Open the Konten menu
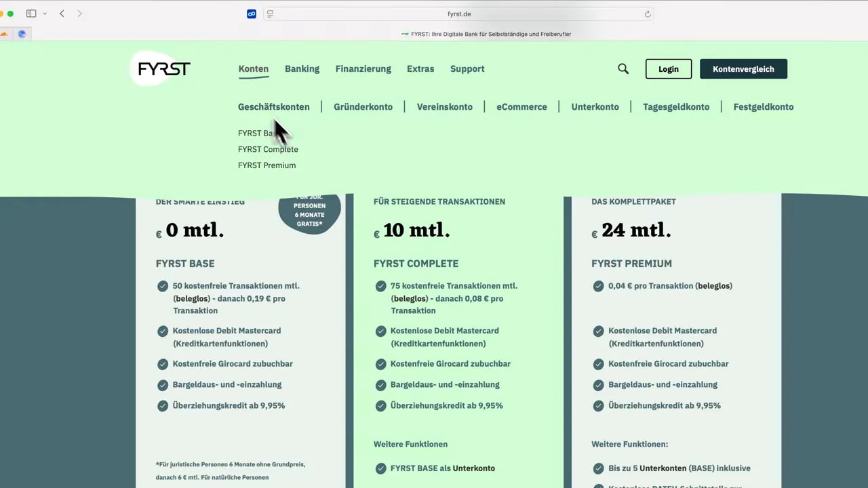This screenshot has height=488, width=868. (x=254, y=68)
